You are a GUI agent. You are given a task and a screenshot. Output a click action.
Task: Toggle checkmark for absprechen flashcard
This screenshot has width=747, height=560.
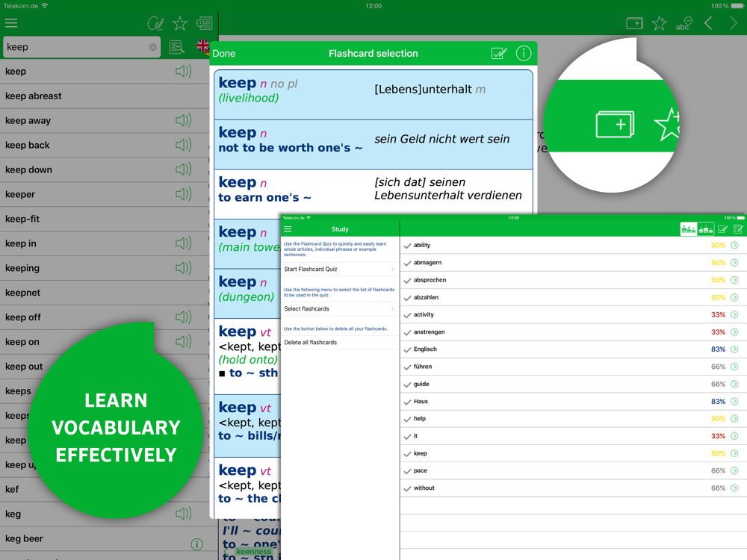(407, 281)
